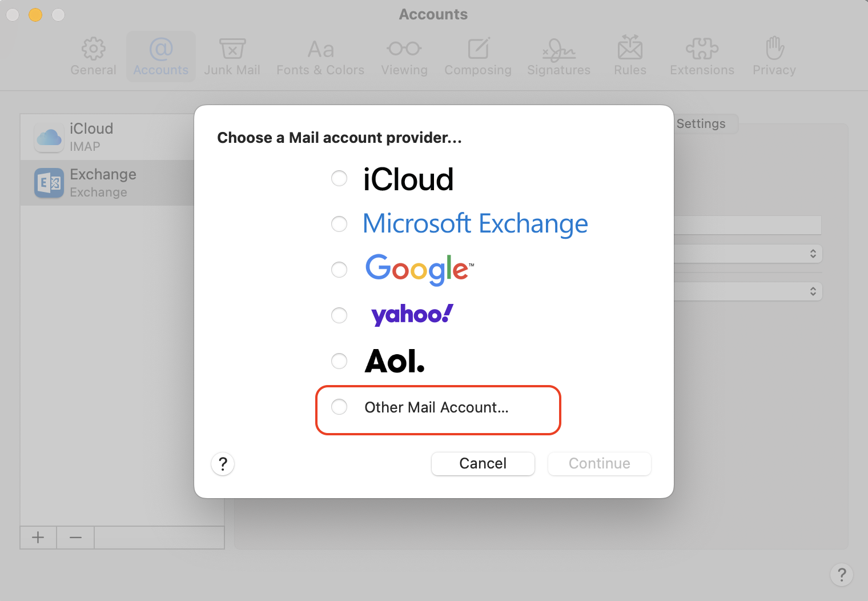The image size is (868, 601).
Task: Open the Rules preferences pane
Action: pos(630,57)
